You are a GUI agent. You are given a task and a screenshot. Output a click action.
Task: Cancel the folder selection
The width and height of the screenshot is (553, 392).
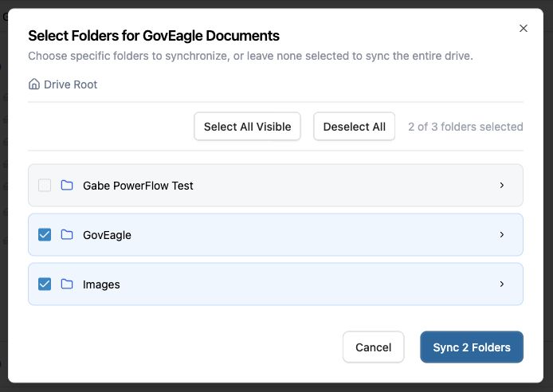coord(373,347)
